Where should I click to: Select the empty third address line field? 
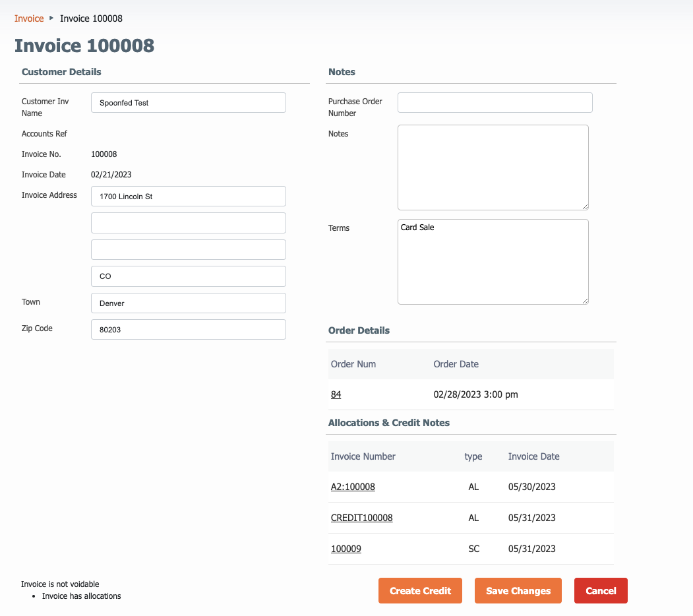pos(189,250)
